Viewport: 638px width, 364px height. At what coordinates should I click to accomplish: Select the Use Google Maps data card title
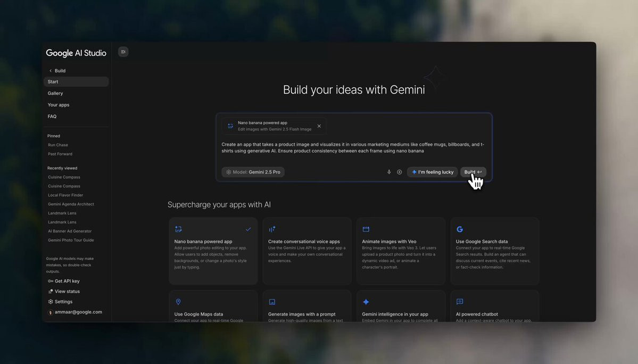pyautogui.click(x=198, y=314)
